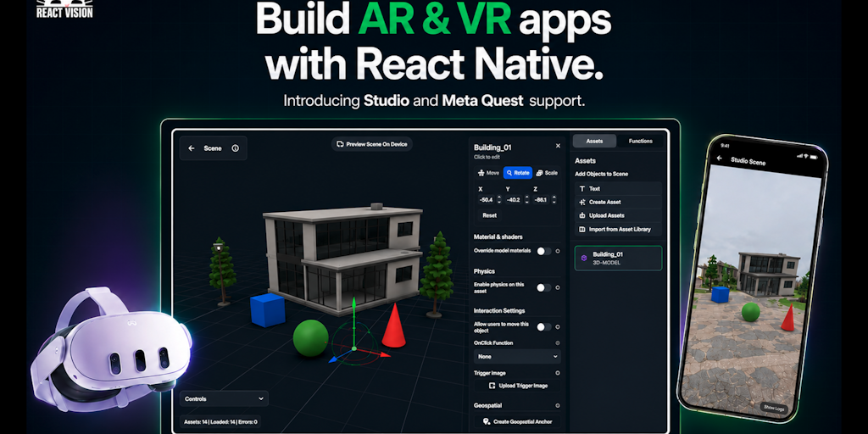
Task: Toggle Allow users to move this object
Action: (x=544, y=326)
